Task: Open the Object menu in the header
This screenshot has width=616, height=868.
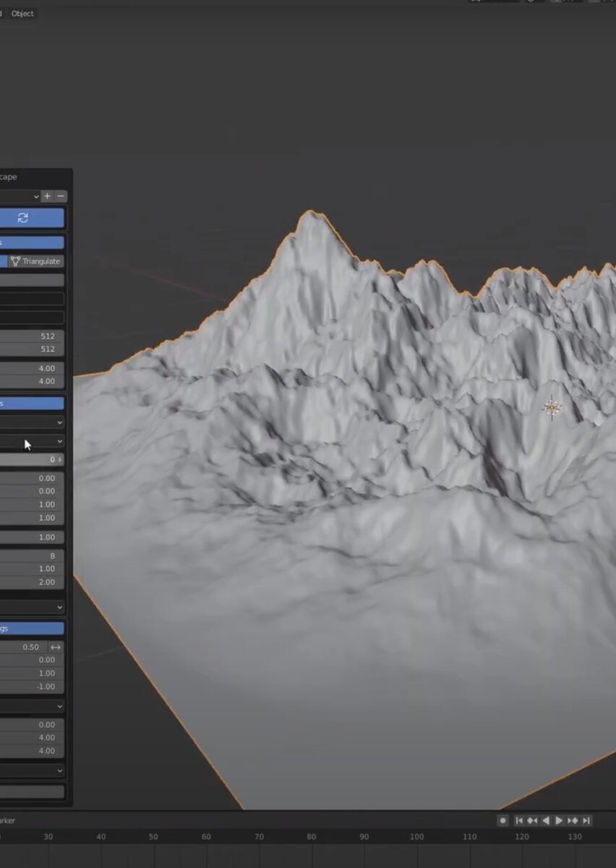Action: coord(22,13)
